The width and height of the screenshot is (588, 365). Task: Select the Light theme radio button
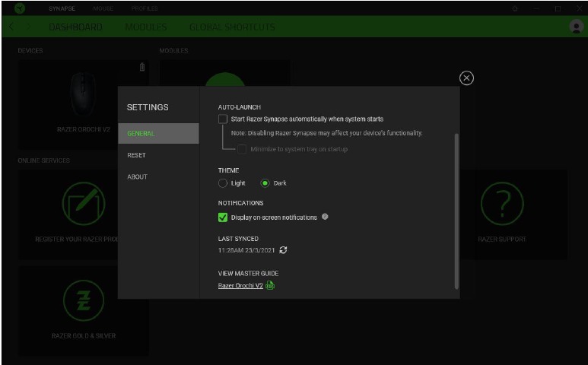223,183
